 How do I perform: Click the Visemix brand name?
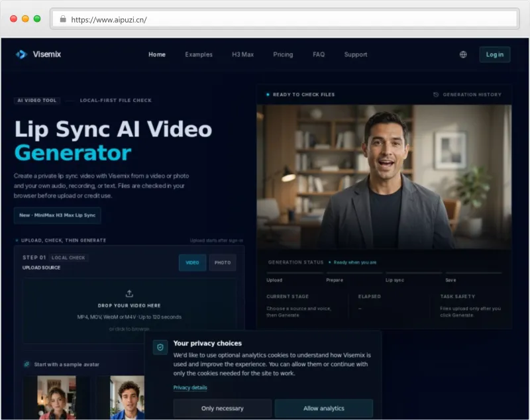[x=47, y=54]
